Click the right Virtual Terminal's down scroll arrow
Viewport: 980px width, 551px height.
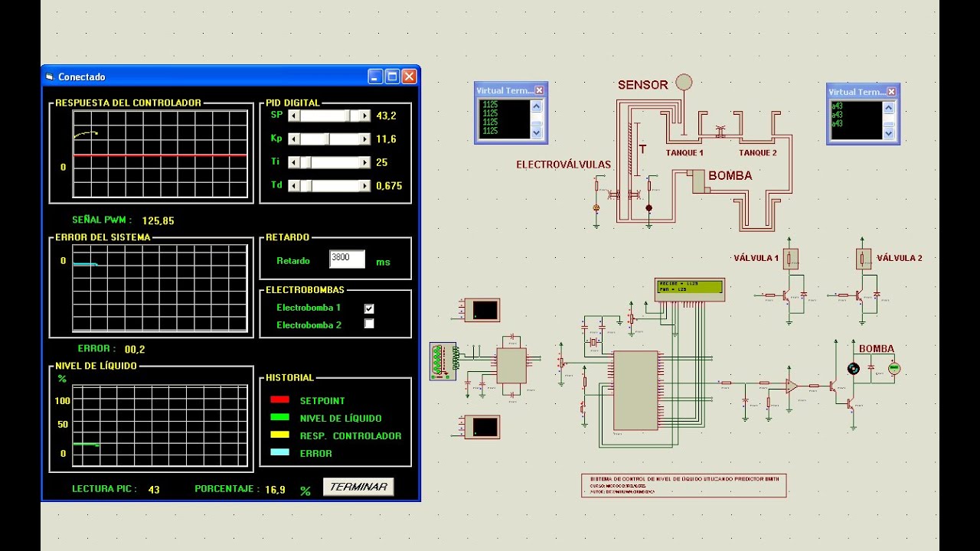888,133
